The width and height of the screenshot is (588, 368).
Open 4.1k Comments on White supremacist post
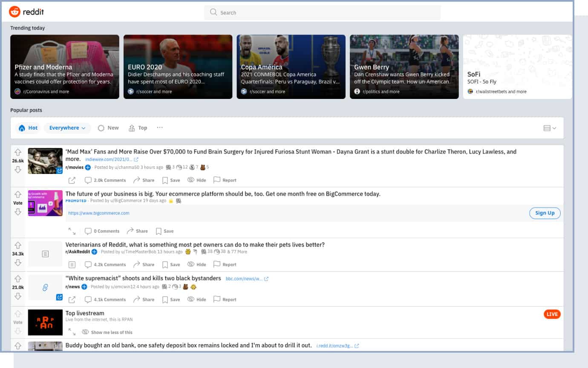tap(105, 299)
